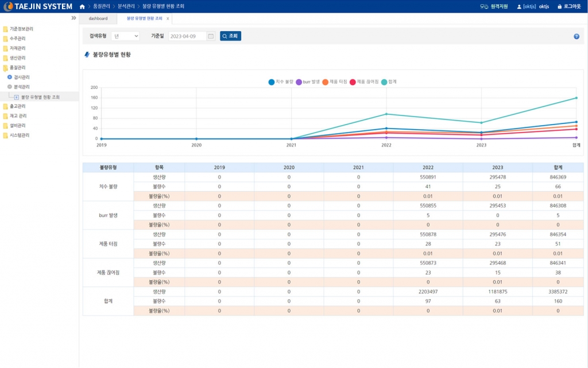Viewport: 588px width, 368px height.
Task: Click the table cell showing 550855
Action: [x=428, y=206]
